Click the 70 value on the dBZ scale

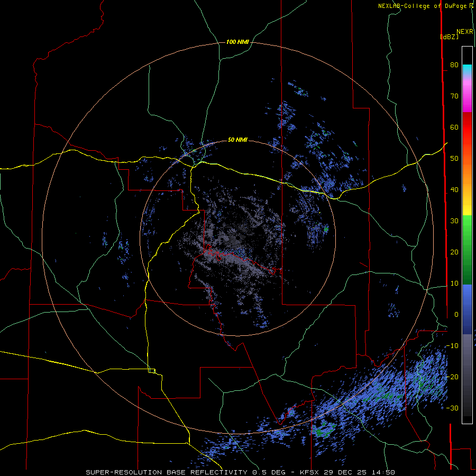[x=454, y=96]
